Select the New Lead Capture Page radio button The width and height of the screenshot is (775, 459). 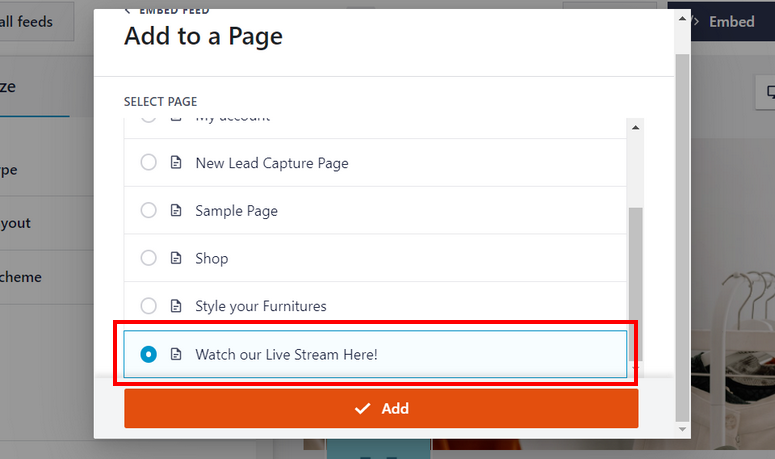coord(149,163)
